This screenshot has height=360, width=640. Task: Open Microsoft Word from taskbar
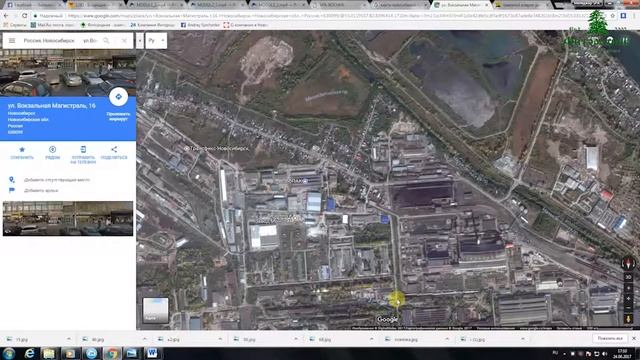pos(152,353)
